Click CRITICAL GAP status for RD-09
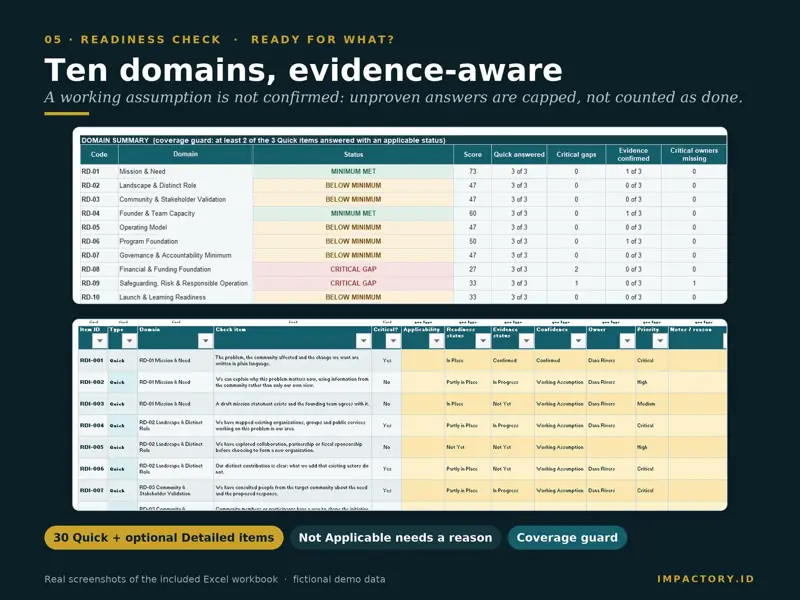The height and width of the screenshot is (600, 800). [353, 283]
